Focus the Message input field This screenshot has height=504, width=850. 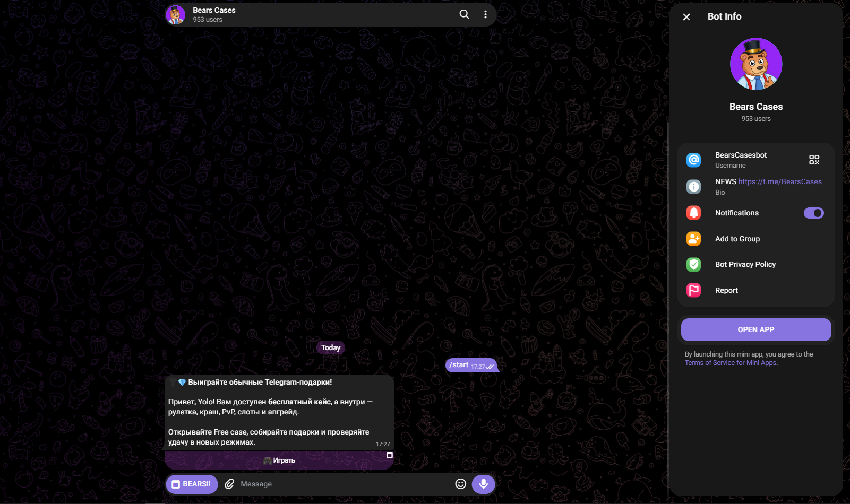coord(344,484)
